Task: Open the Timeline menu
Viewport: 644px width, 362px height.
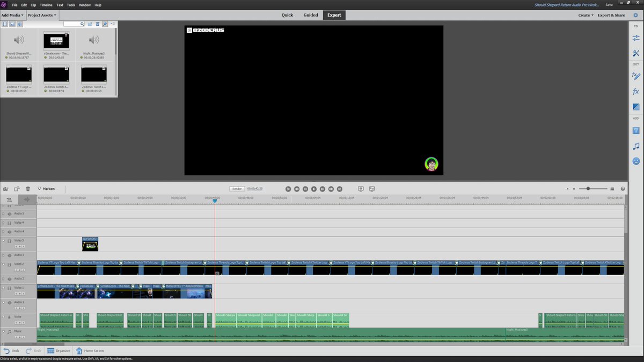Action: 46,5
